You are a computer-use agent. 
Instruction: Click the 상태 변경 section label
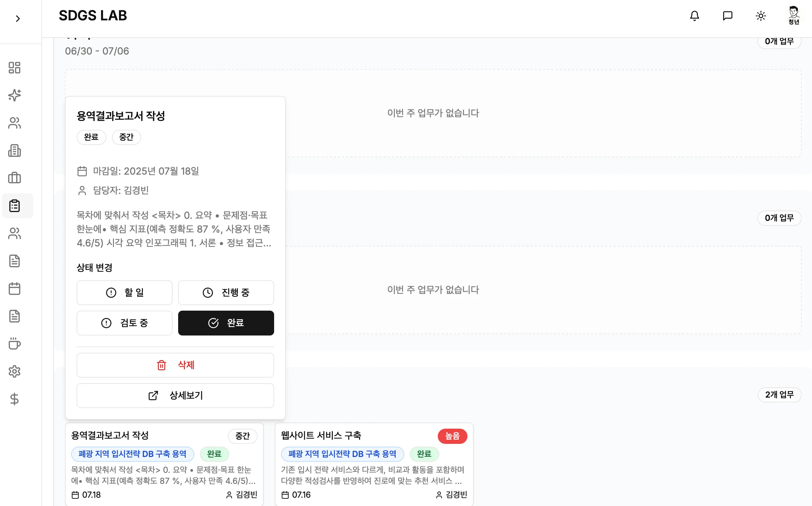tap(95, 268)
